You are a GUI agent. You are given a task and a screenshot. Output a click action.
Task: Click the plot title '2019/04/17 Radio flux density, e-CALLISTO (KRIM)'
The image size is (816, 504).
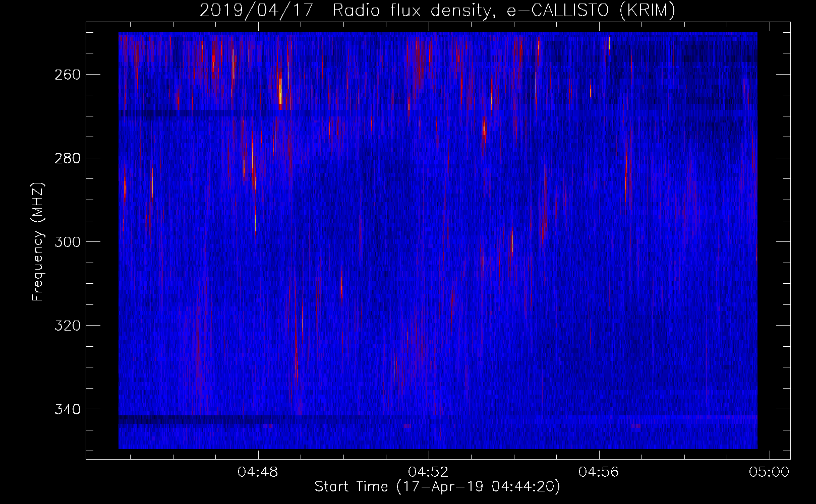(437, 10)
